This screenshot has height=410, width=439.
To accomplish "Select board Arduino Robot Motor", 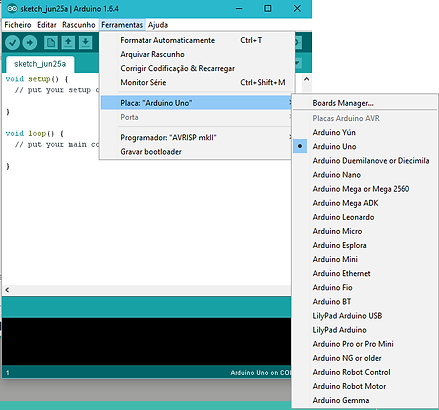I will (x=365, y=386).
